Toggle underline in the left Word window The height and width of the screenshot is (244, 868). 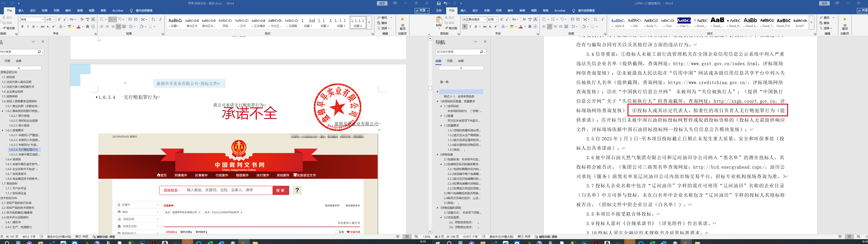pos(33,26)
